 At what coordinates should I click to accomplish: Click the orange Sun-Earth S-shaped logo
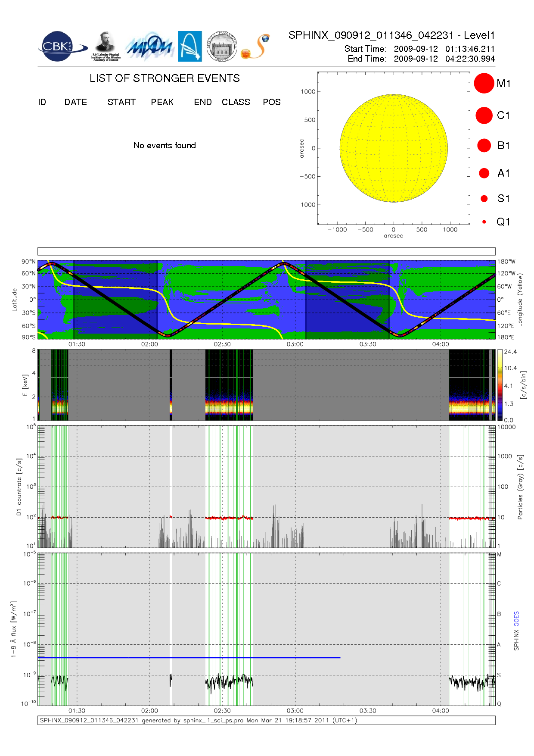click(255, 47)
